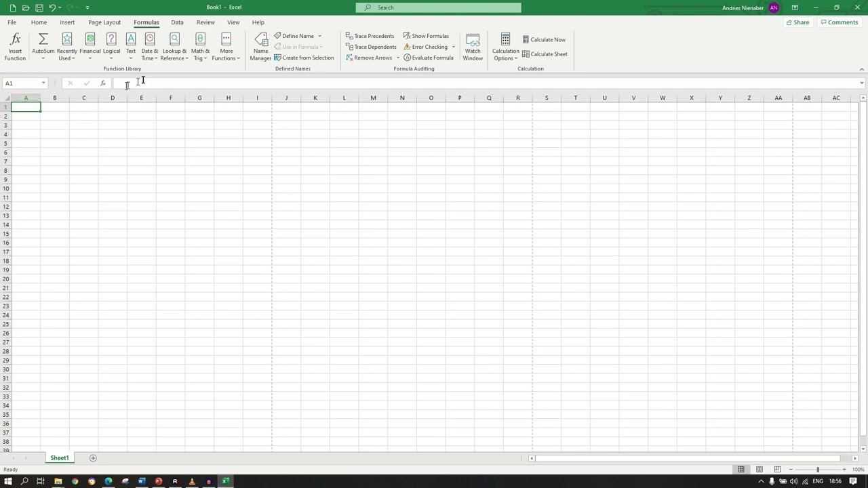Open the Review ribbon tab
The image size is (868, 488).
[x=205, y=22]
